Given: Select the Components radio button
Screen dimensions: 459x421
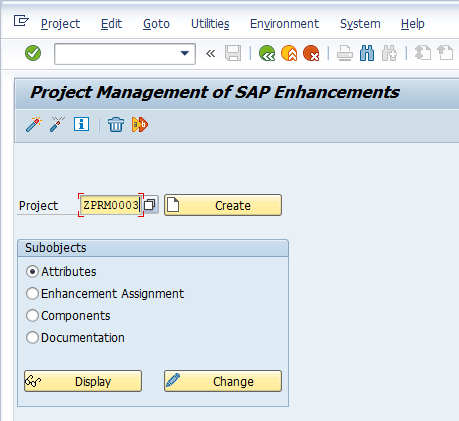Looking at the screenshot, I should pos(32,316).
